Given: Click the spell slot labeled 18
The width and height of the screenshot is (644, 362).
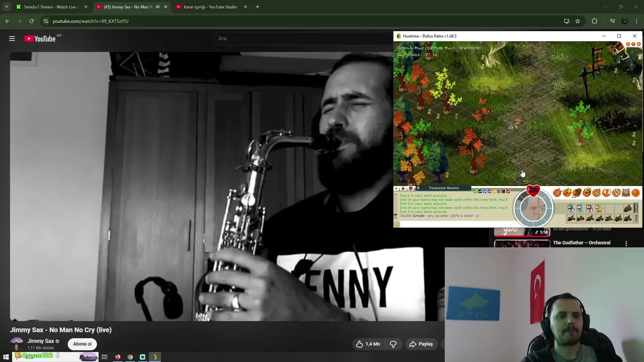Looking at the screenshot, I should tap(590, 209).
